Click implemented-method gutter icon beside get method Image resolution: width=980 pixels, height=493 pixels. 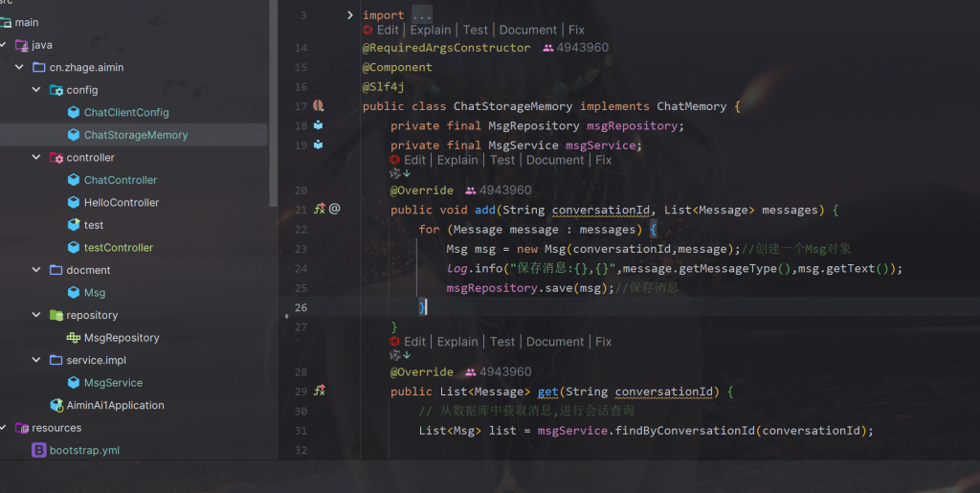[x=320, y=391]
